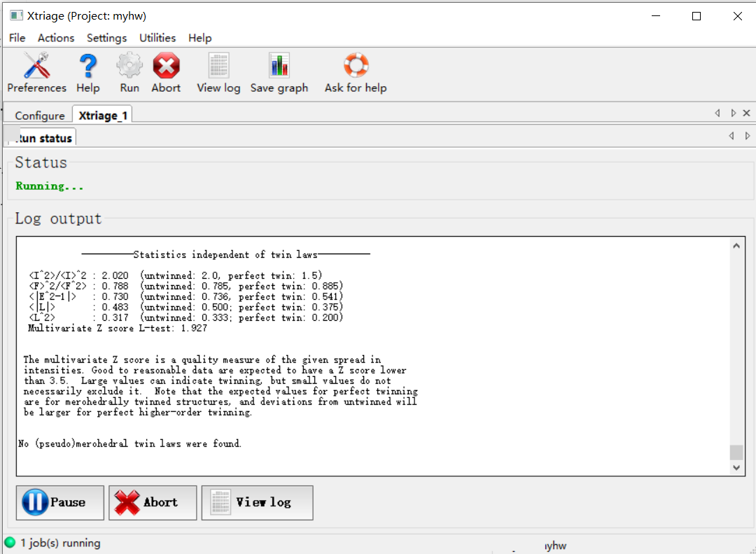Click the Xtriage window title icon
The image size is (756, 554).
(x=16, y=15)
